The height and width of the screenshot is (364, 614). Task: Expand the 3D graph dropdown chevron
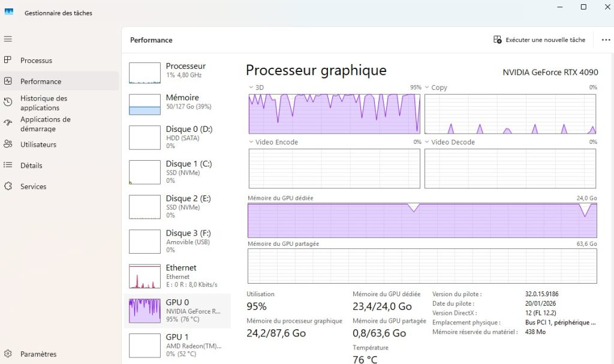251,88
